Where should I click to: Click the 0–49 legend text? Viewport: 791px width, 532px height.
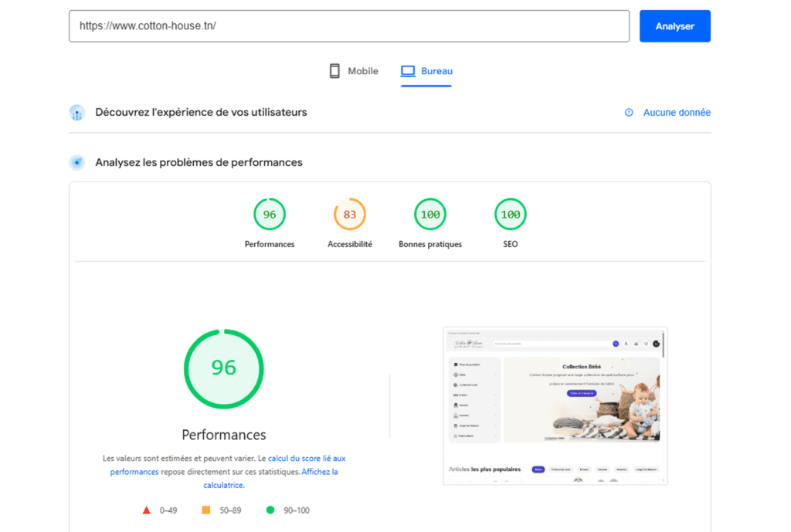tap(168, 510)
